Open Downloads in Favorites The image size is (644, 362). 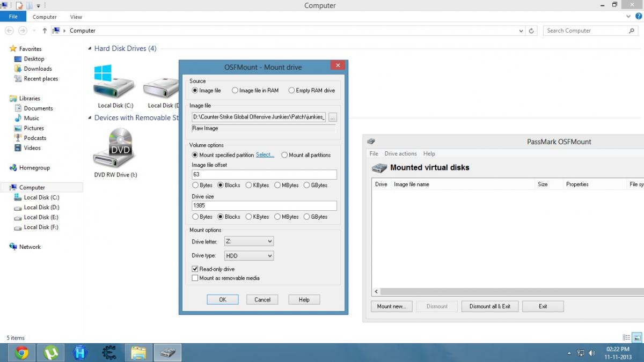[x=38, y=69]
